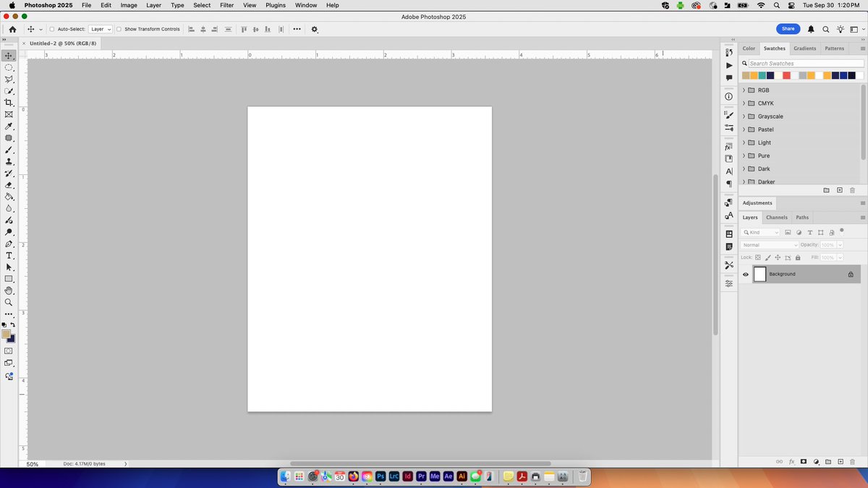Open the History panel icon
Viewport: 868px width, 488px height.
click(x=729, y=52)
